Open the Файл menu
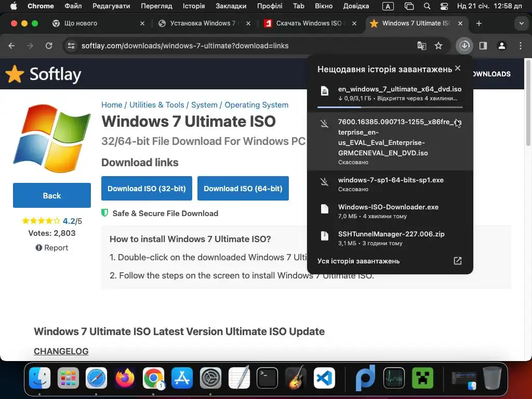532x399 pixels. [73, 6]
